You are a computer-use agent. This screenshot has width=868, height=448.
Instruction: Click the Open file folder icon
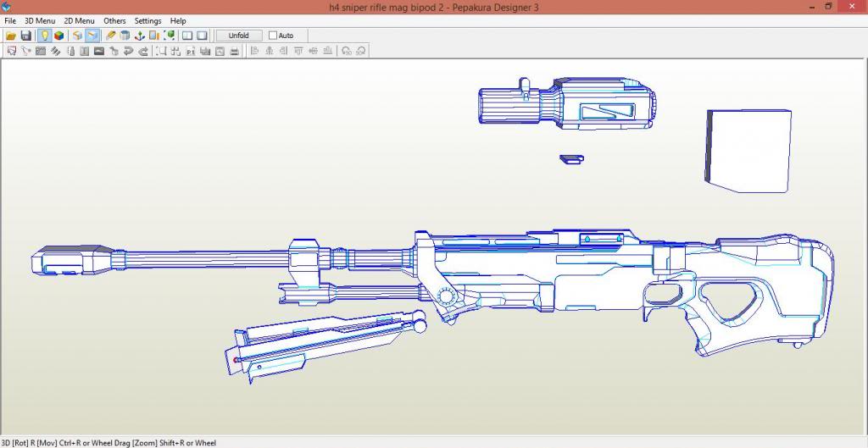pos(11,36)
